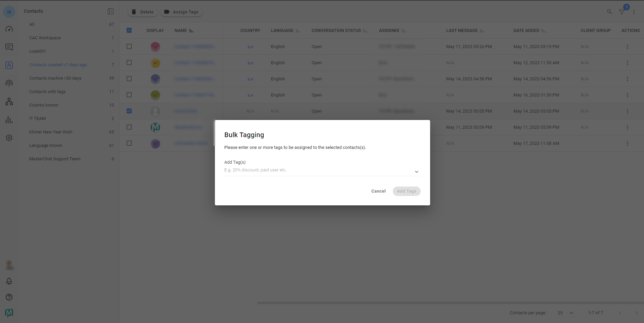Screen dimensions: 644x323
Task: Click the KH country code in first row
Action: [x=250, y=47]
